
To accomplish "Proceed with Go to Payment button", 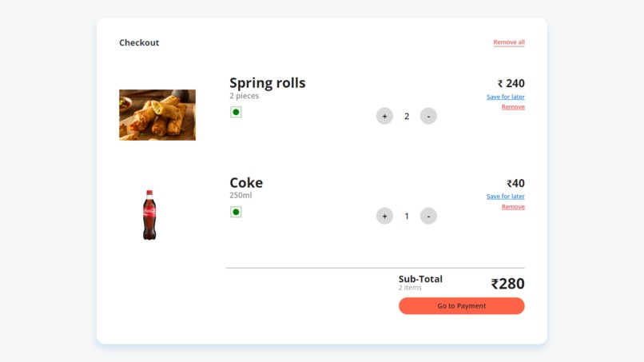I will point(461,306).
